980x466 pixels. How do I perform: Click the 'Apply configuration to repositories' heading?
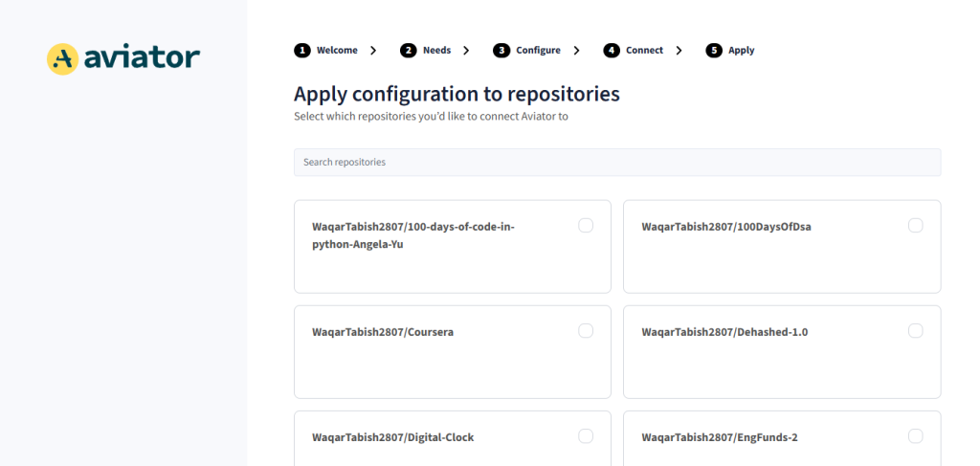(x=457, y=94)
